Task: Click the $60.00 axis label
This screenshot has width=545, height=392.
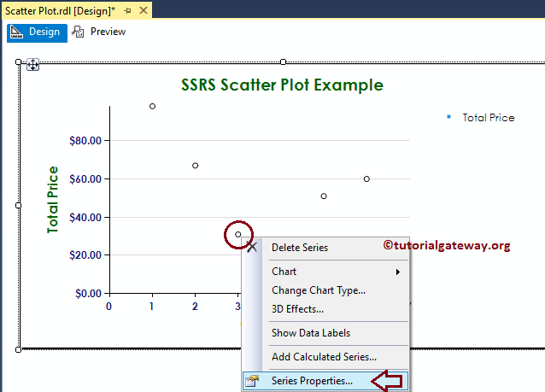Action: click(x=85, y=179)
